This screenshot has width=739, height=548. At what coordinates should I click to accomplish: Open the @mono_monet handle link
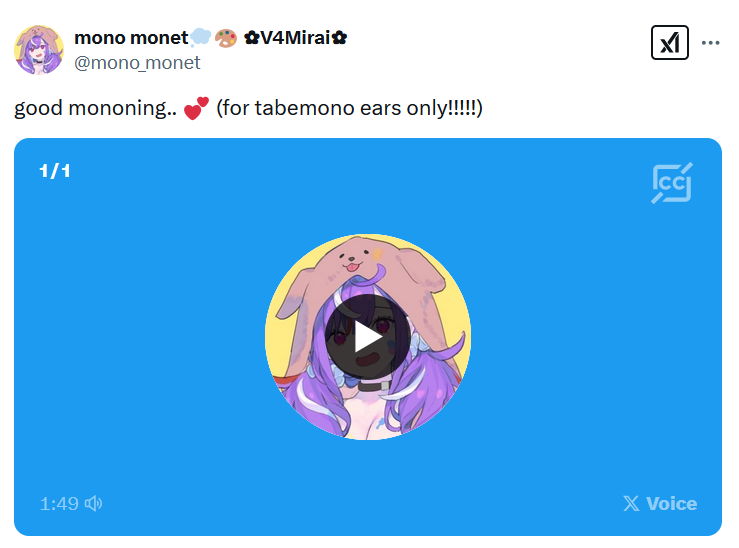pos(137,63)
